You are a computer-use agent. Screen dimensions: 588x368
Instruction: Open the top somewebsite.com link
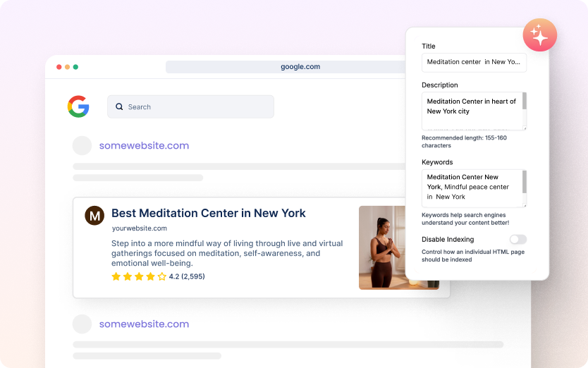click(144, 146)
